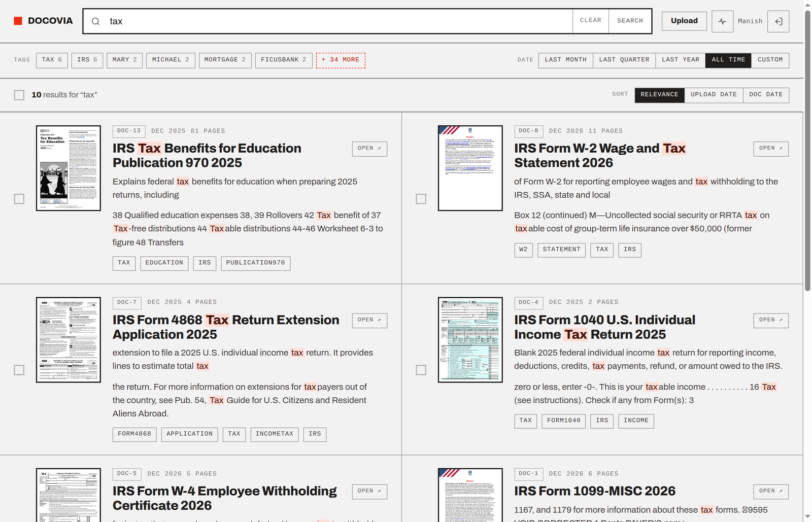Click OPEN for DOC-5 Form W-4
The width and height of the screenshot is (812, 522).
coord(369,492)
